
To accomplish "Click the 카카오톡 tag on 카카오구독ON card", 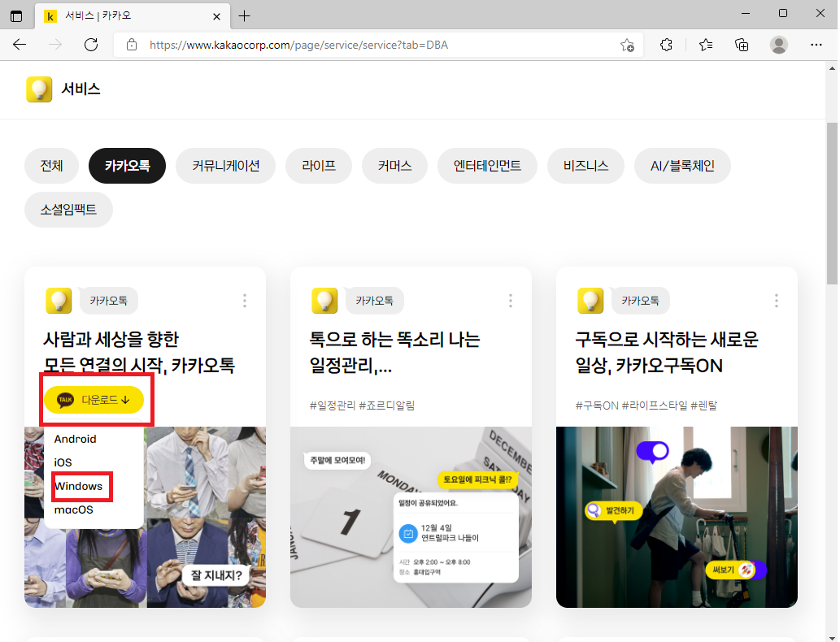I will (x=640, y=301).
